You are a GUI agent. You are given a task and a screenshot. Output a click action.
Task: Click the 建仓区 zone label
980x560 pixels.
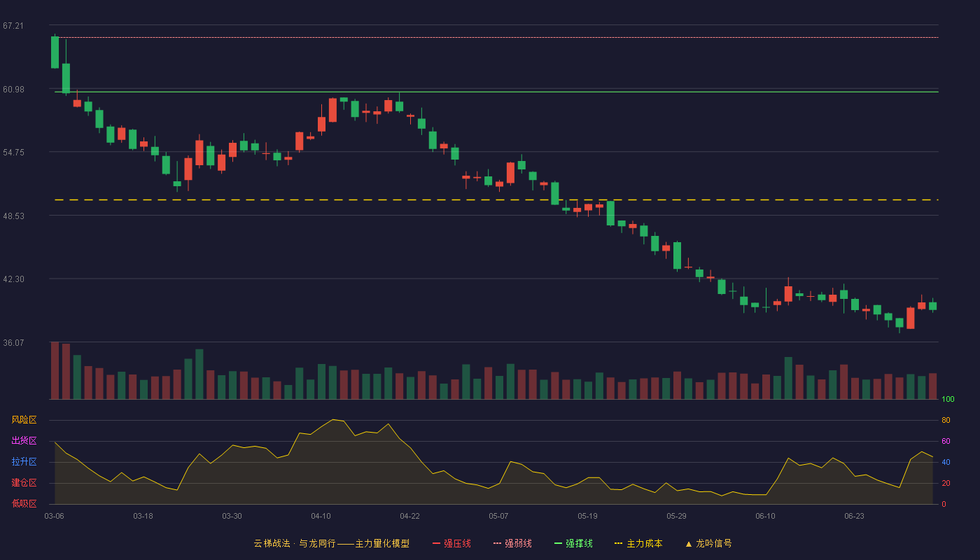[x=24, y=483]
